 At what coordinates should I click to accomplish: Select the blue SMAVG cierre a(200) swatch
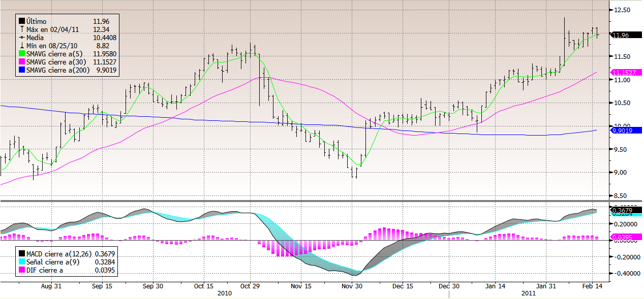22,70
